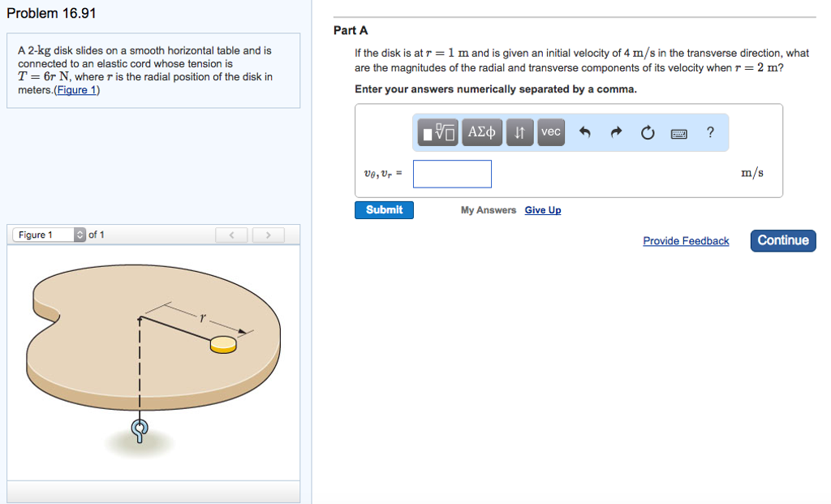The height and width of the screenshot is (504, 831).
Task: Undo the last answer edit
Action: (586, 132)
